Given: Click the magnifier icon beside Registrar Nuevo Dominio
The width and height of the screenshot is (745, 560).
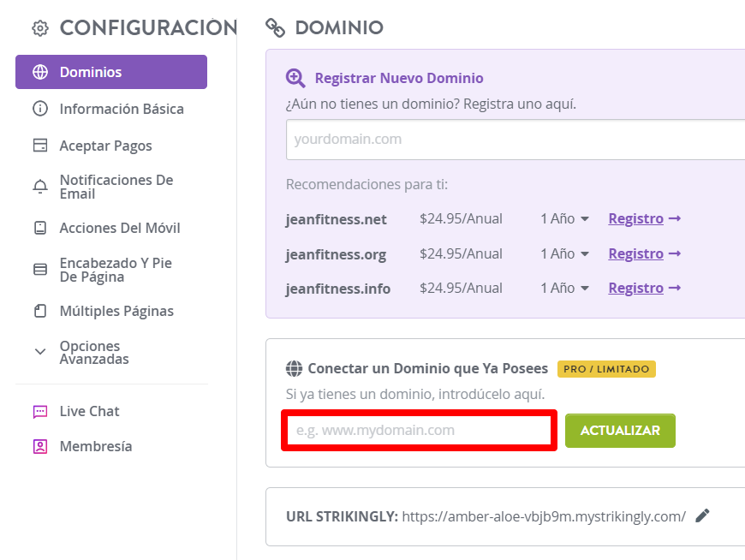Looking at the screenshot, I should 295,78.
